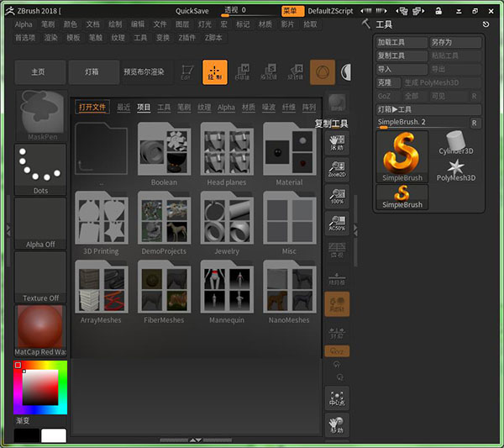Select the white main color swatch
The image size is (504, 448).
pos(54,435)
